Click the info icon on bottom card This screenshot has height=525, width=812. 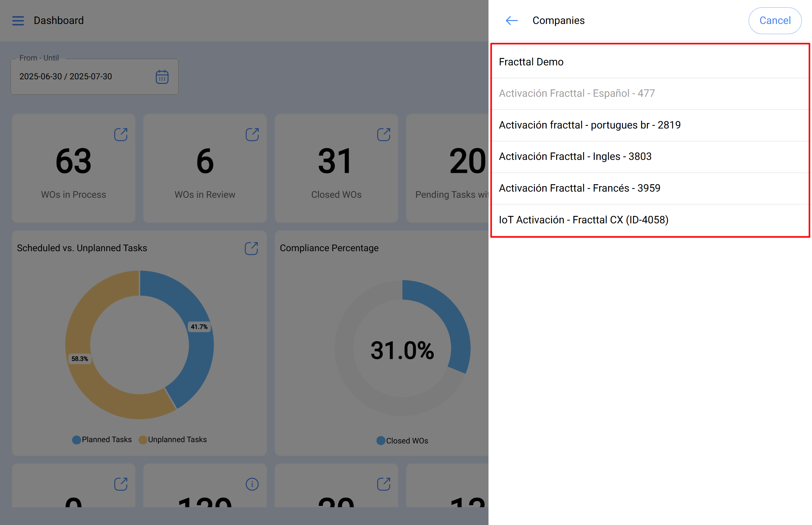coord(252,484)
